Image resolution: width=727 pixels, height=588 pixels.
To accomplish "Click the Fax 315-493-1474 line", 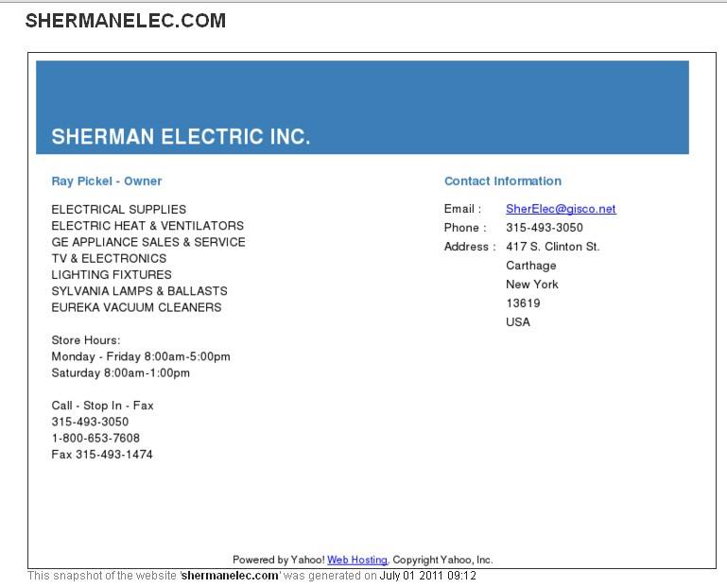I will [x=102, y=455].
